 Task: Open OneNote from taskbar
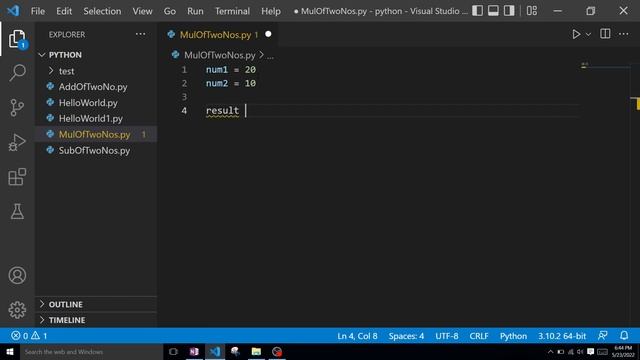(x=194, y=352)
